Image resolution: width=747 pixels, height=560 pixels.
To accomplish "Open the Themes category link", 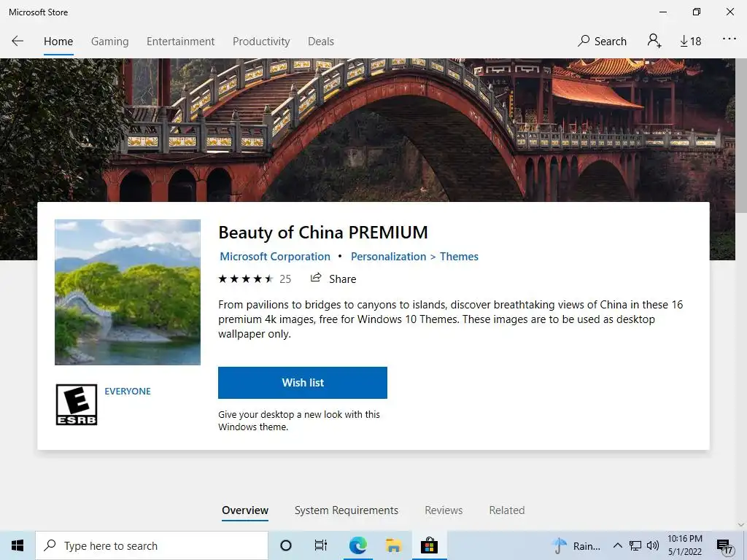I will 459,257.
